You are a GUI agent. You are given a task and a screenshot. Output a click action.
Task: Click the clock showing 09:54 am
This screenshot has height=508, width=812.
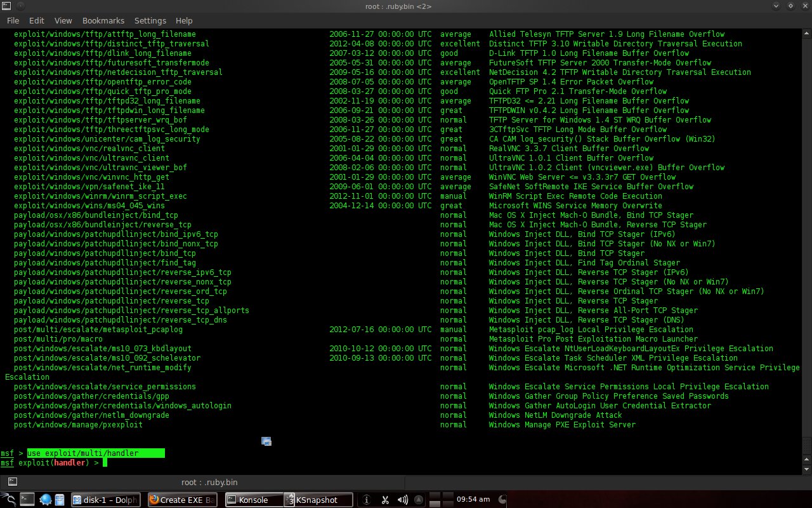click(473, 499)
